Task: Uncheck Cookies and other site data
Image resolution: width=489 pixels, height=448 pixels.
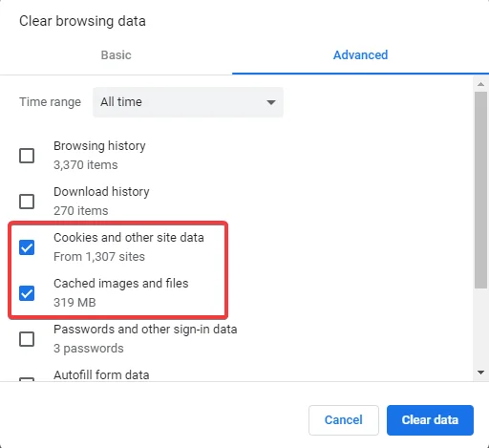Action: click(27, 247)
